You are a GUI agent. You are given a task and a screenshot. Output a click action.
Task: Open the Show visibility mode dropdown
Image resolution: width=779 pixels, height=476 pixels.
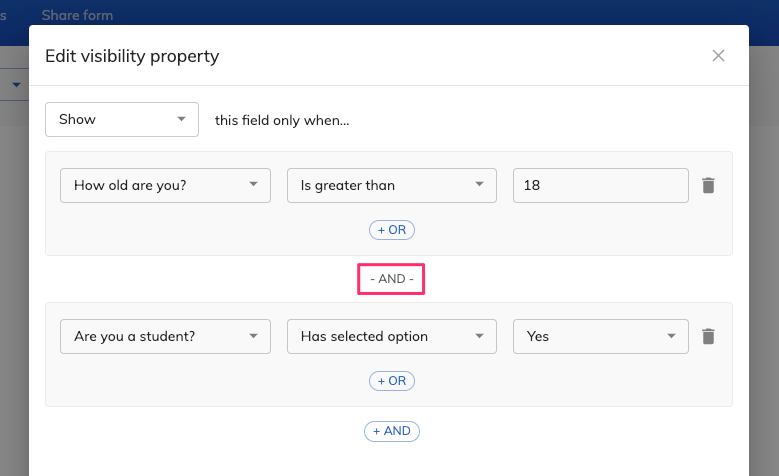coord(122,119)
